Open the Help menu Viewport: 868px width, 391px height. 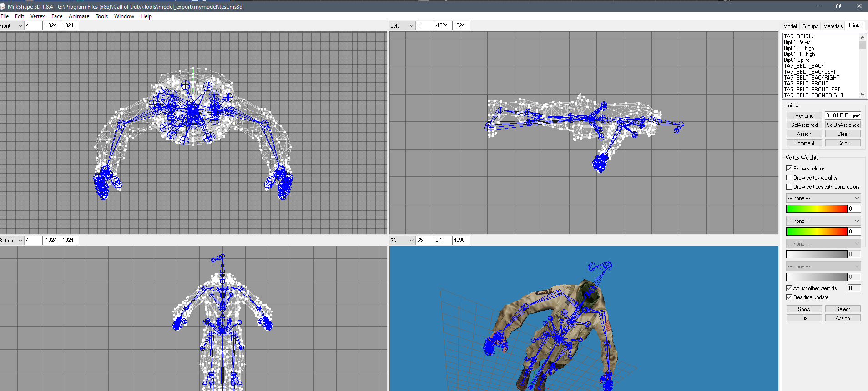click(x=146, y=16)
